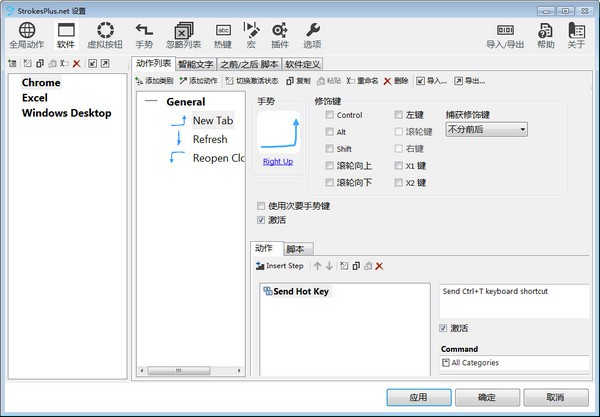Toggle 使用次要手势键 checkbox

(262, 206)
